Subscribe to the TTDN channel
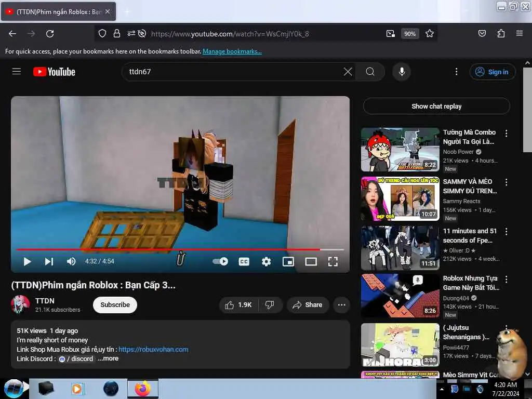This screenshot has height=399, width=532. coord(115,304)
